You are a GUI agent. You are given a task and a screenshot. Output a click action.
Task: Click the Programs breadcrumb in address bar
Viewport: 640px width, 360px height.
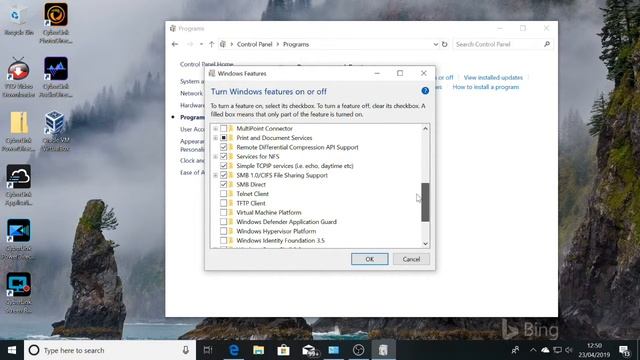(x=296, y=44)
